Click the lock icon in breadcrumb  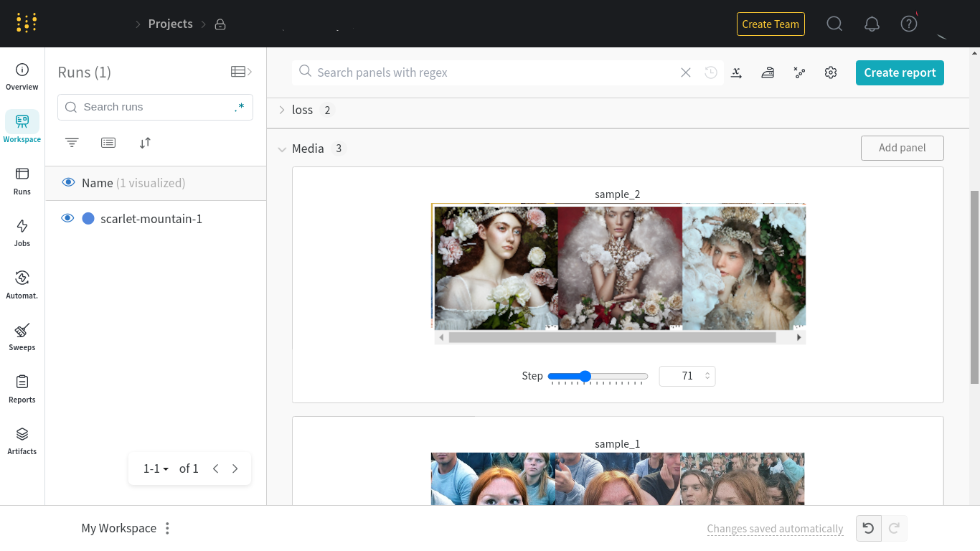(220, 24)
